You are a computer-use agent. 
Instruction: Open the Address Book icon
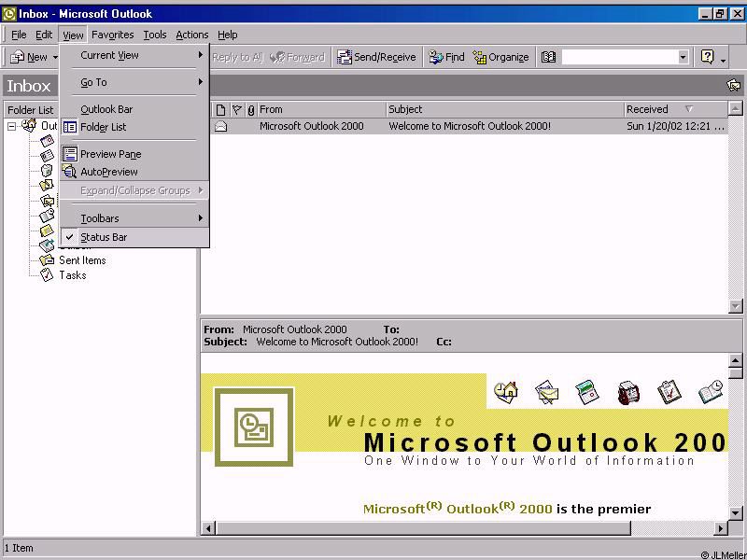point(548,57)
